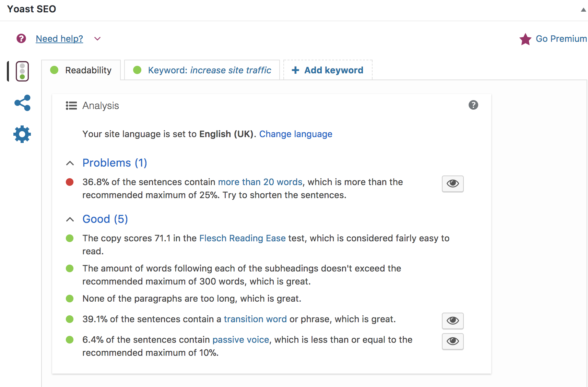The image size is (588, 387).
Task: Open the Go Premium link
Action: point(561,39)
